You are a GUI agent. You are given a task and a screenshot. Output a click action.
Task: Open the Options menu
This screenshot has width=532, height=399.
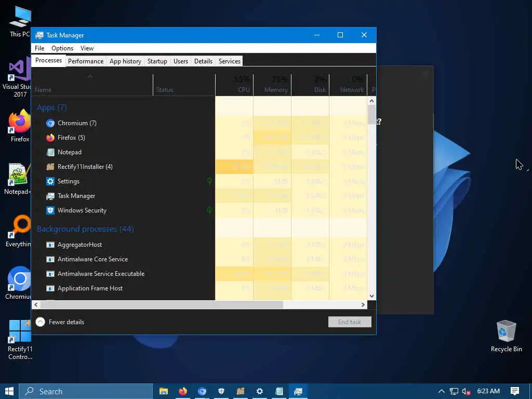62,48
